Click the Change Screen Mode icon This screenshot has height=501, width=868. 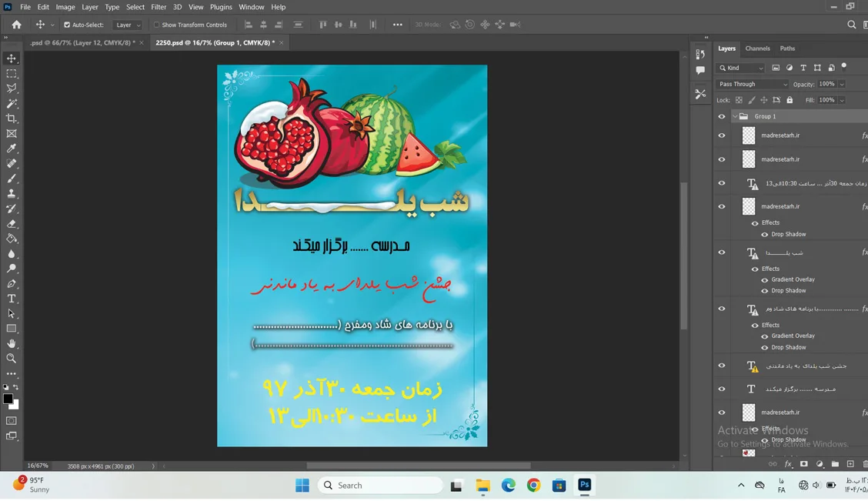11,436
